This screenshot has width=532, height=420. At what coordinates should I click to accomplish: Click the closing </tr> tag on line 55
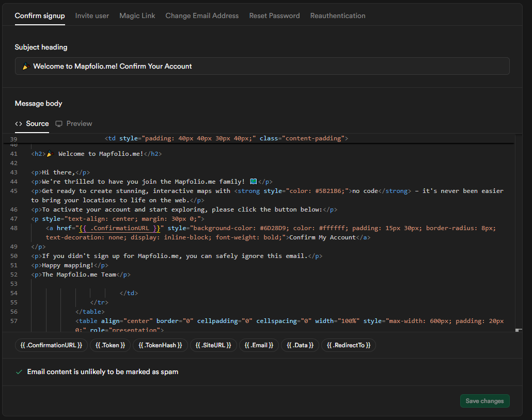tap(99, 302)
